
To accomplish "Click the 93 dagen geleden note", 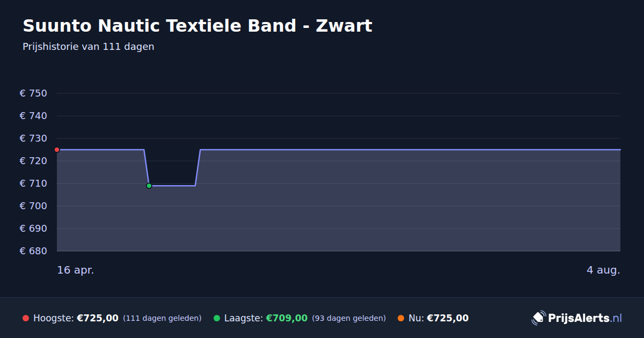I will pos(349,318).
